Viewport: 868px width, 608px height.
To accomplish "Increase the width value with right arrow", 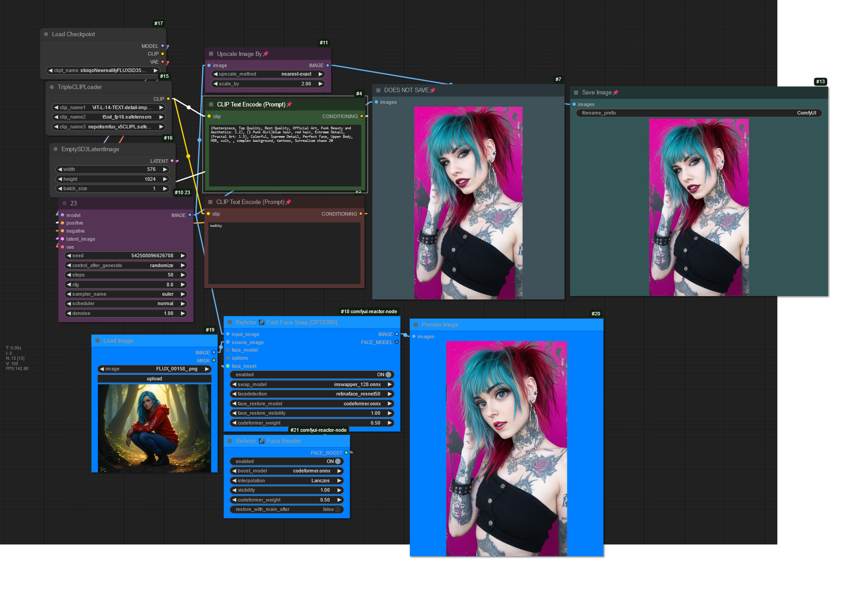I will click(165, 169).
